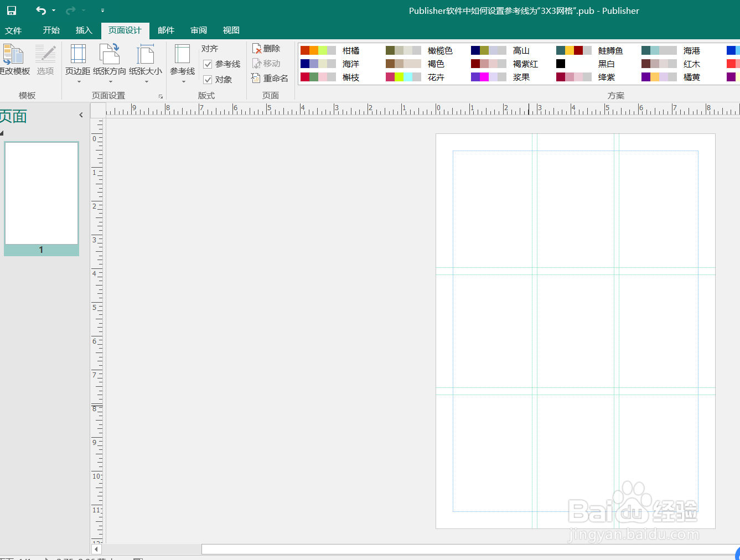740x560 pixels.
Task: Switch to the 插入 tab
Action: click(x=84, y=30)
